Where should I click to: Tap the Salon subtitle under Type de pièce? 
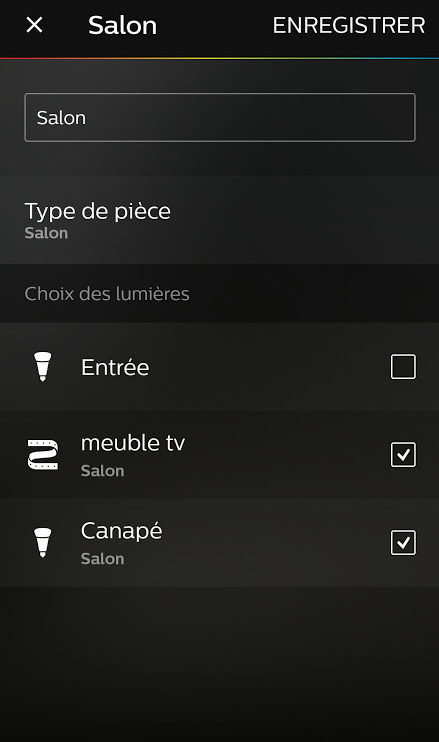(46, 233)
